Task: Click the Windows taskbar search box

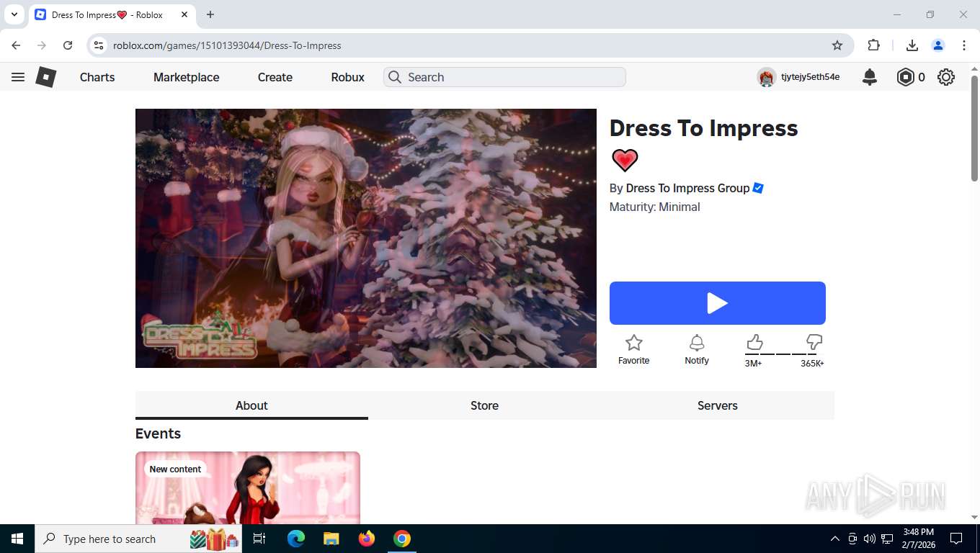Action: click(138, 539)
